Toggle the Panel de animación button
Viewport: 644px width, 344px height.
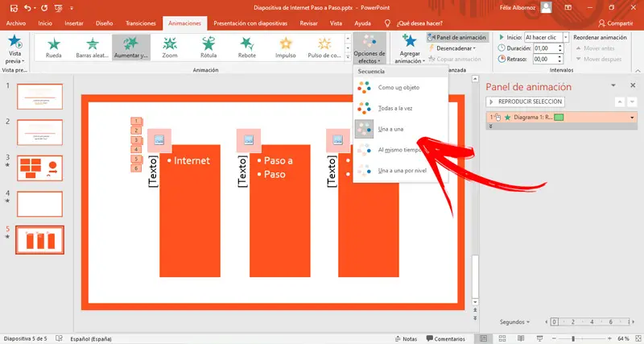(x=457, y=37)
